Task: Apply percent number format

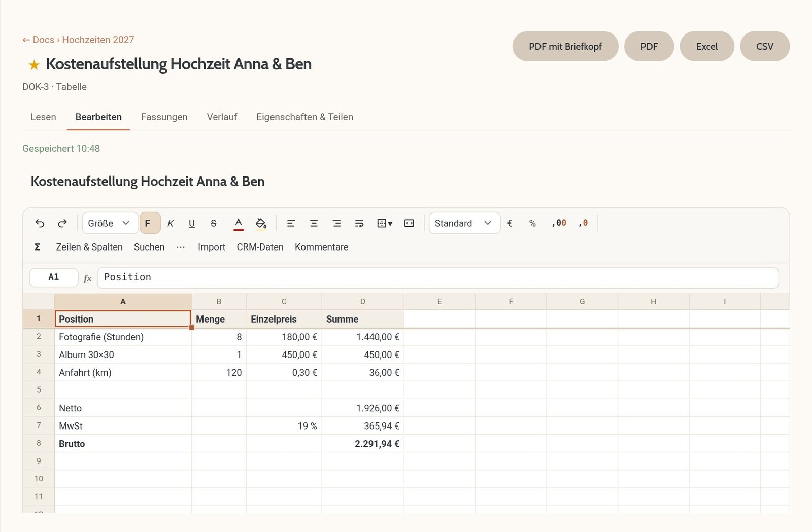Action: 532,223
